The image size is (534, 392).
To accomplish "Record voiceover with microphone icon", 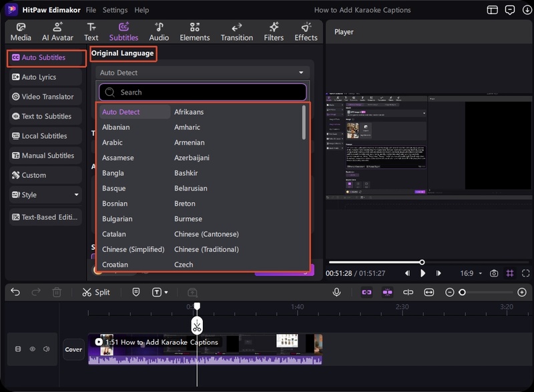I will pyautogui.click(x=336, y=292).
